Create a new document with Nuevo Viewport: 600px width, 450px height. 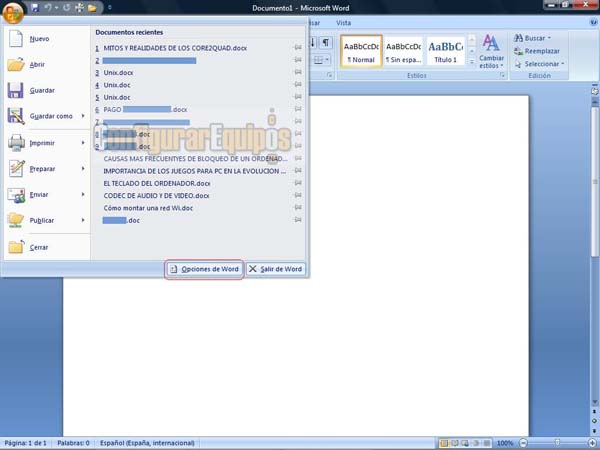coord(47,39)
